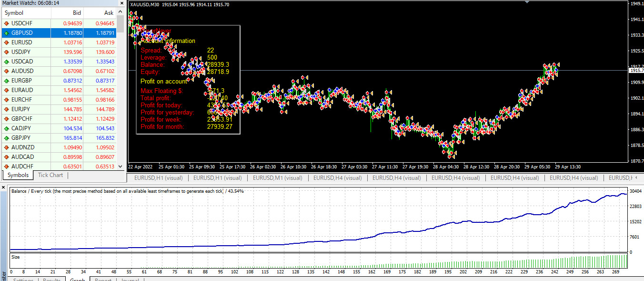Click the Market Watch scrollbar down arrow
The height and width of the screenshot is (281, 644).
121,166
